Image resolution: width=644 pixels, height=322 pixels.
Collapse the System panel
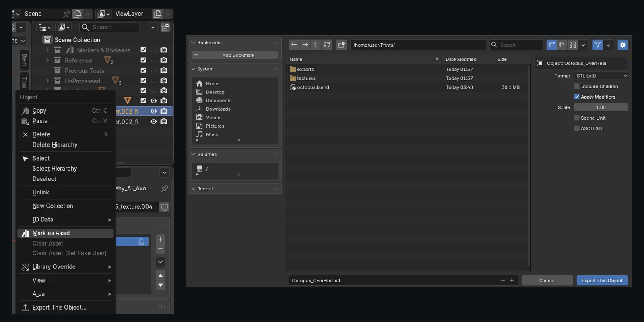(193, 69)
